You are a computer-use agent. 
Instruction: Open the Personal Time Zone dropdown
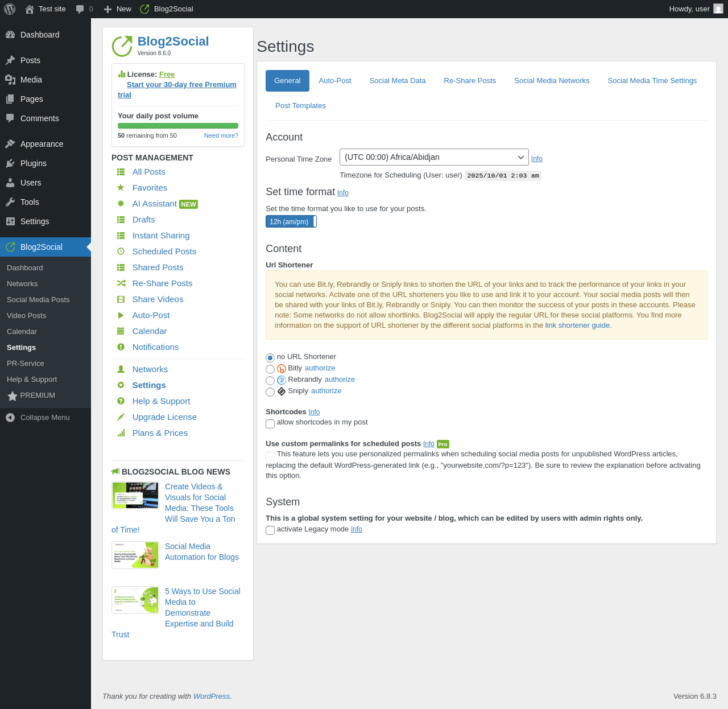click(434, 157)
